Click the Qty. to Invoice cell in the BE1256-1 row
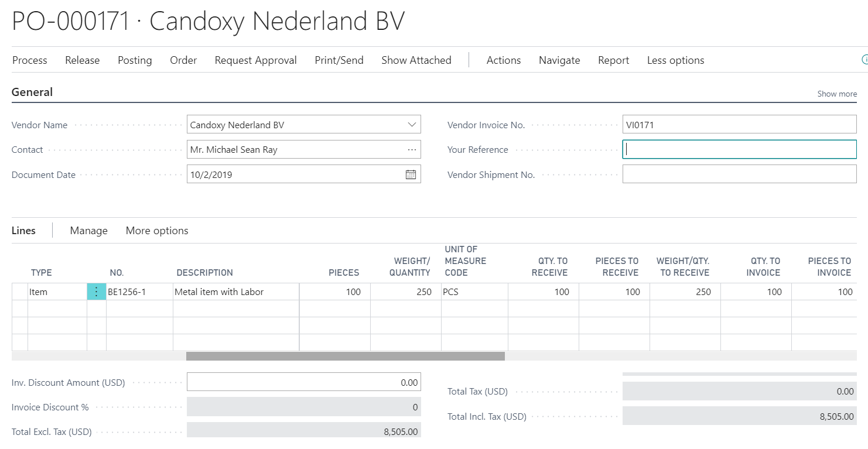The height and width of the screenshot is (449, 868). 756,292
